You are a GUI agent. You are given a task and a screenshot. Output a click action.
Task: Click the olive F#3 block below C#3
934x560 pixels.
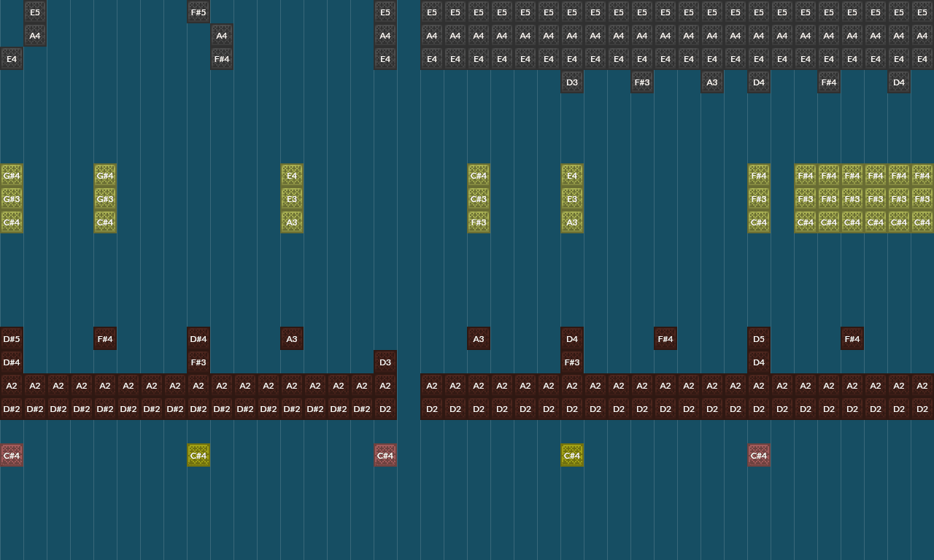[479, 222]
